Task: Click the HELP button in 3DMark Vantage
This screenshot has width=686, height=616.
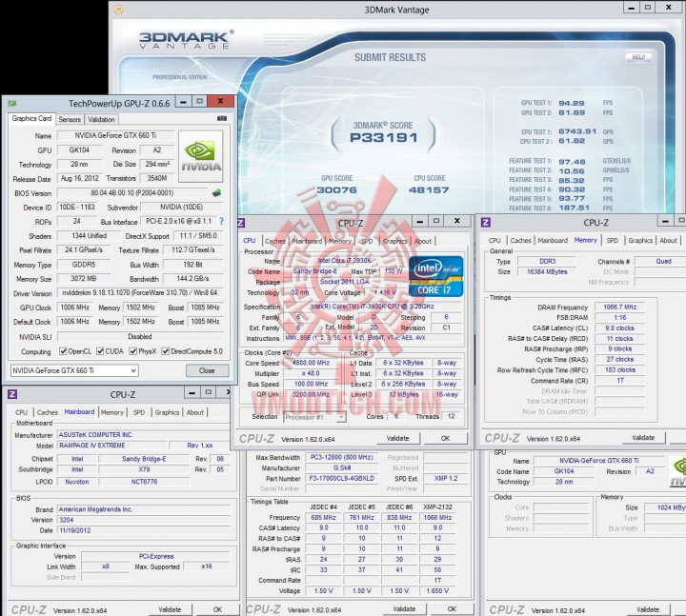Action: tap(637, 57)
